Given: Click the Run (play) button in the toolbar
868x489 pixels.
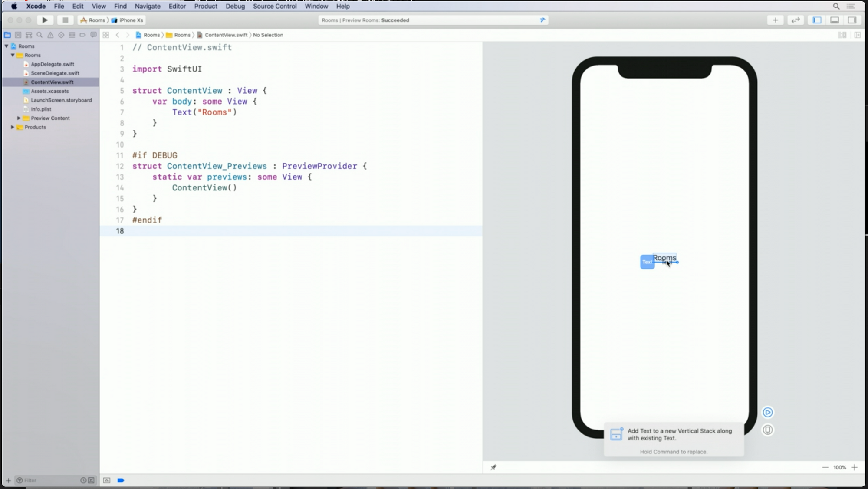Looking at the screenshot, I should pos(45,20).
